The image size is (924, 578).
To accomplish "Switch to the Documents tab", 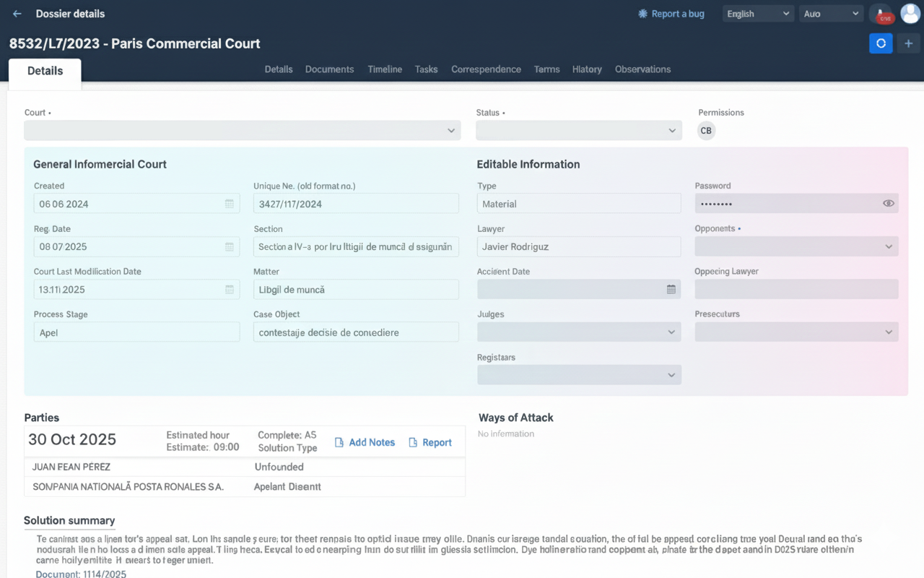I will [x=329, y=69].
